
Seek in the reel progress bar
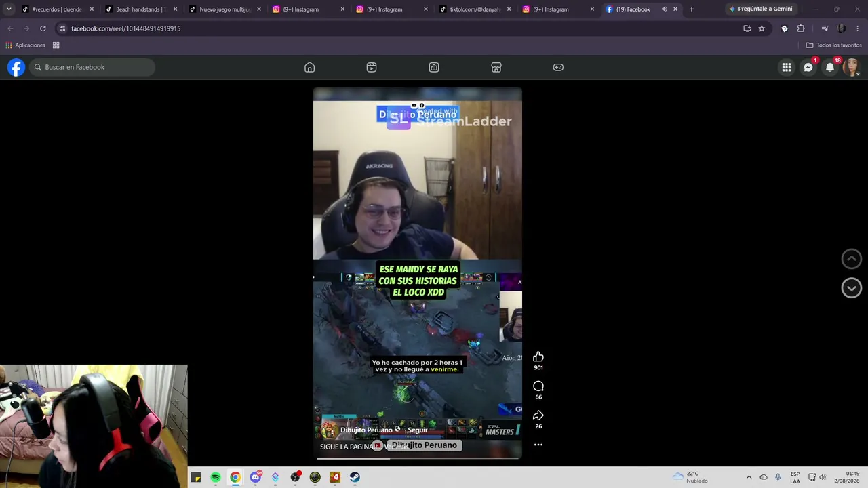tap(418, 458)
